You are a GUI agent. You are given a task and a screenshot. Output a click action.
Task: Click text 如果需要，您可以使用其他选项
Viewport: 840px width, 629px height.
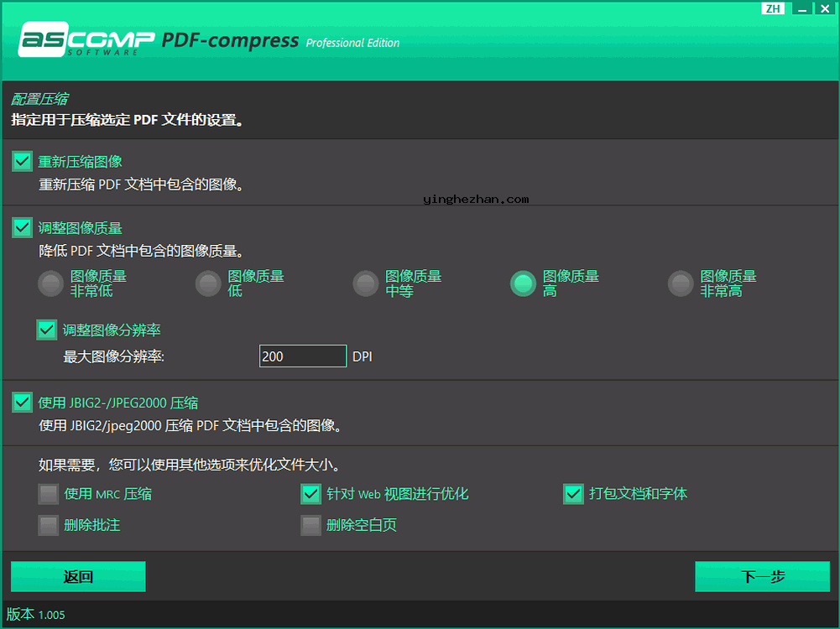pos(189,465)
